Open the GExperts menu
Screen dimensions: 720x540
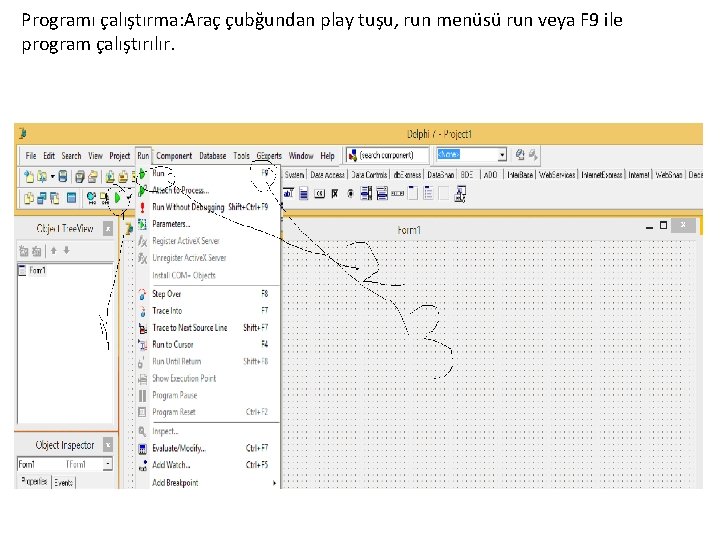[269, 156]
